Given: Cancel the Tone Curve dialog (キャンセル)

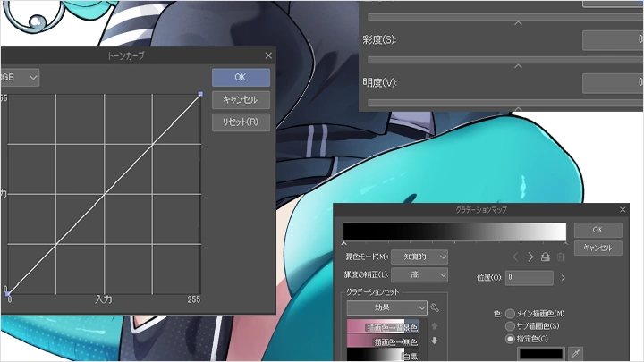Looking at the screenshot, I should point(241,100).
